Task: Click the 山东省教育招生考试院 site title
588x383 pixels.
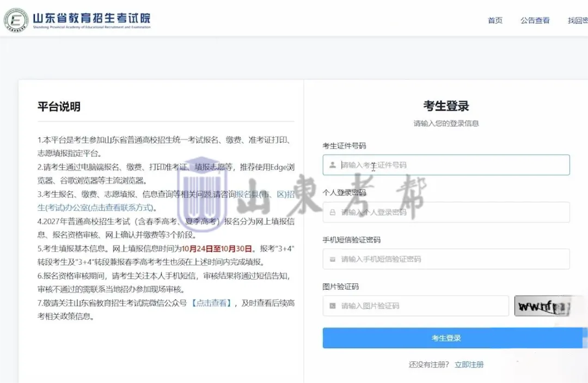Action: tap(91, 17)
